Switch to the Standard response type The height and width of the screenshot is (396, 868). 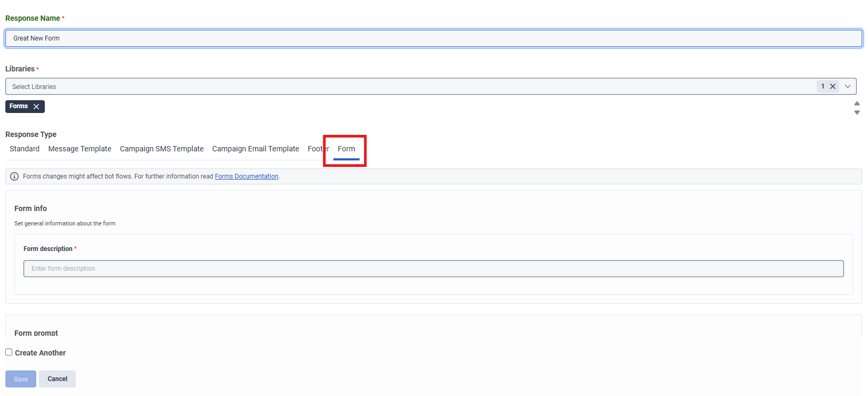point(25,149)
